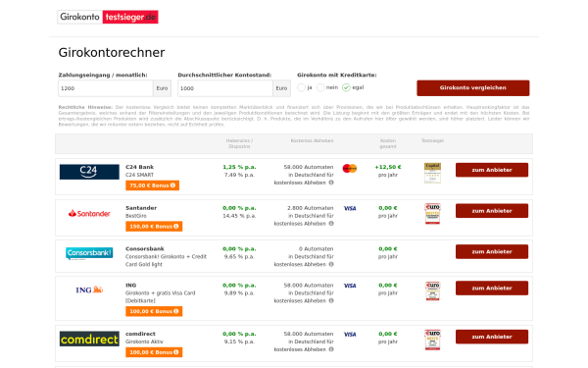Click the '0 Automaten' text
Screen dimensions: 588x368
coord(317,249)
